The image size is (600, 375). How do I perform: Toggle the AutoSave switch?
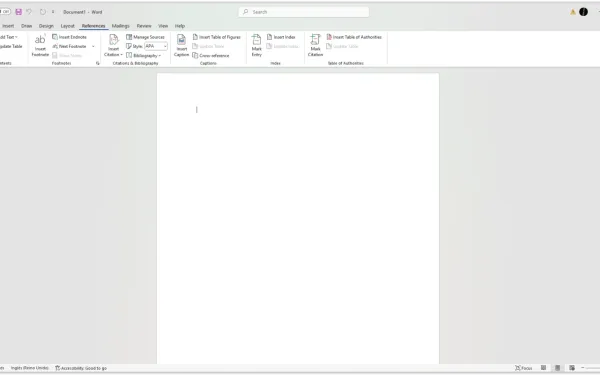click(5, 12)
